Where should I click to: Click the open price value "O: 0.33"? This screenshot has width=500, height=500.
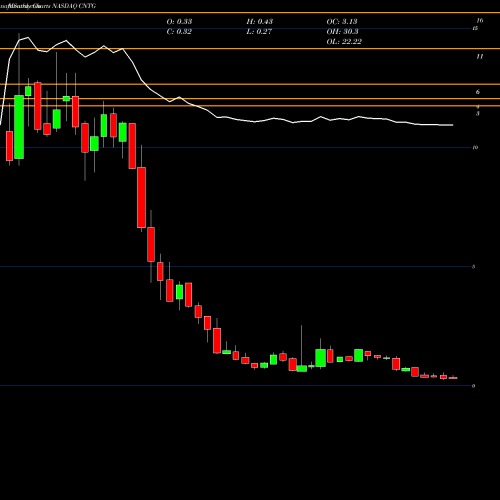(x=179, y=21)
